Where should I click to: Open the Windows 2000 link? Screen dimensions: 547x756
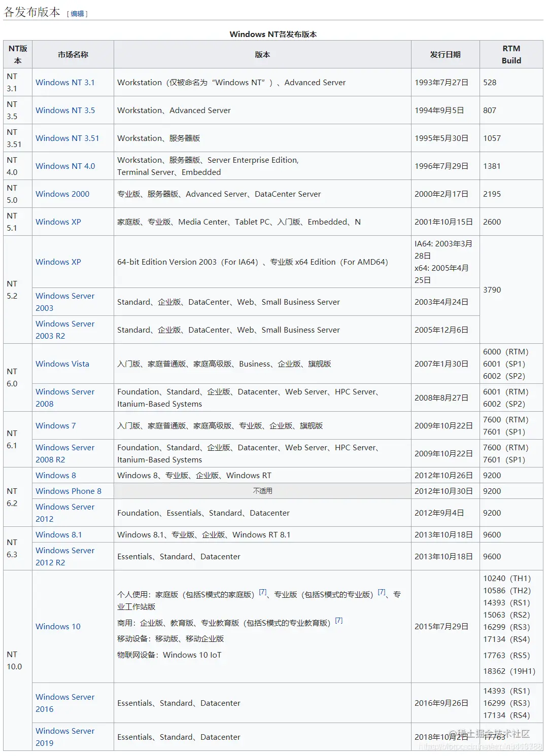pyautogui.click(x=62, y=194)
